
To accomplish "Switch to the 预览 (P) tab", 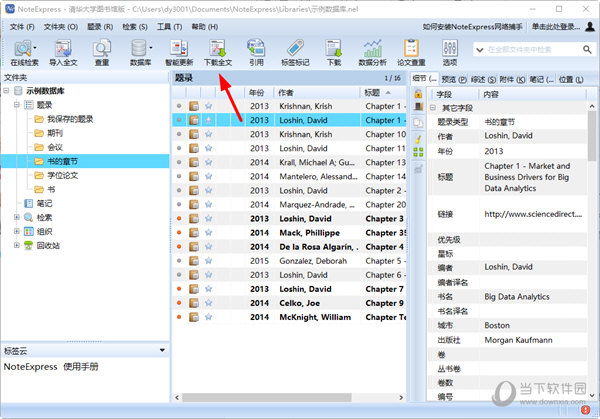I will pos(454,79).
